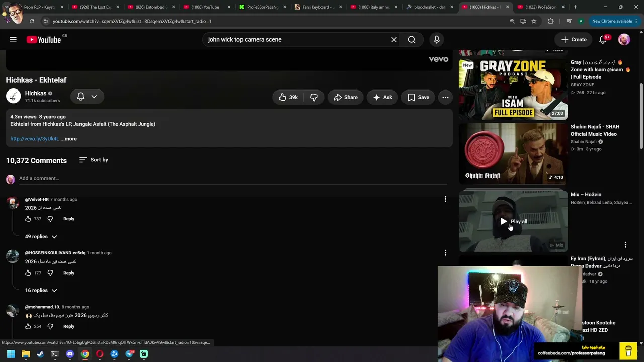644x362 pixels.
Task: Open the Terminal from the taskbar
Action: [x=55, y=354]
